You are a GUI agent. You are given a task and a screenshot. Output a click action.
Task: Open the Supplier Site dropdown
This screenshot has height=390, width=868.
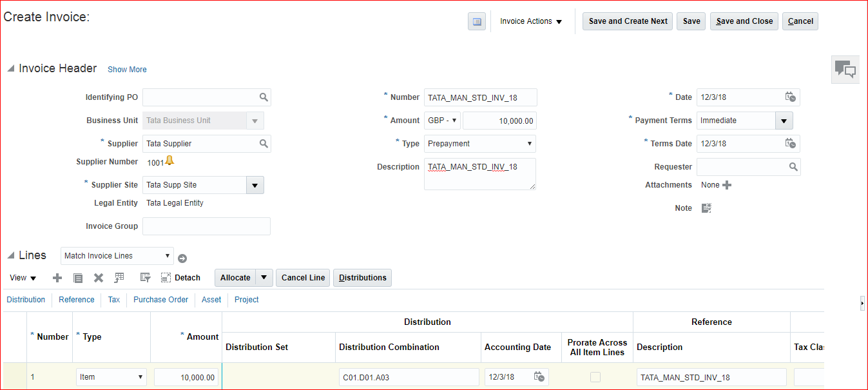(255, 185)
